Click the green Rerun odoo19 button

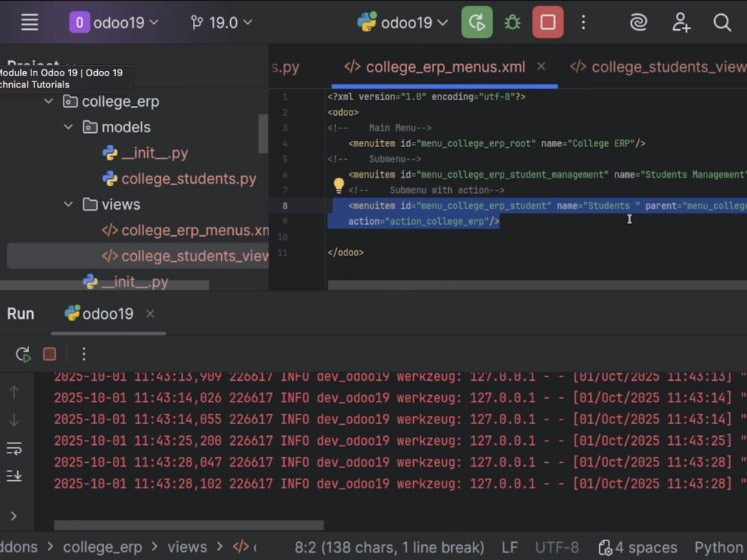pos(477,22)
